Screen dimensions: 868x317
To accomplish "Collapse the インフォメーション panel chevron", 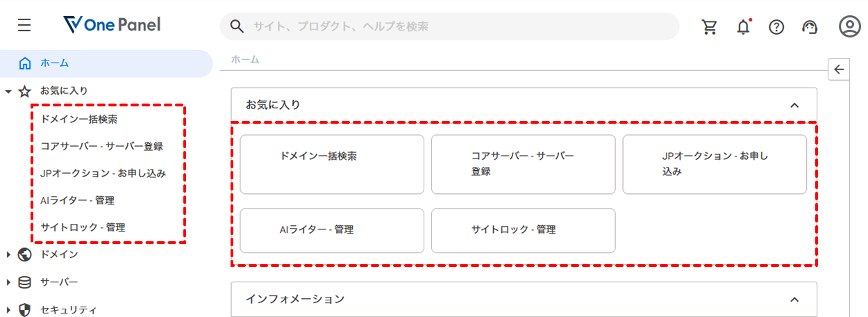I will (x=795, y=300).
